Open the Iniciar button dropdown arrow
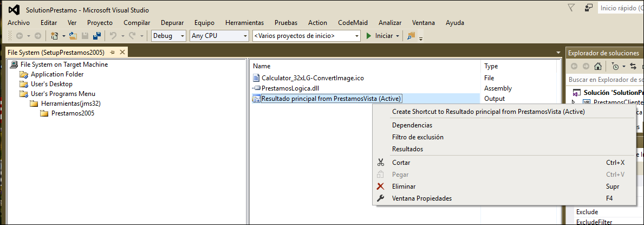The width and height of the screenshot is (644, 225). (398, 36)
